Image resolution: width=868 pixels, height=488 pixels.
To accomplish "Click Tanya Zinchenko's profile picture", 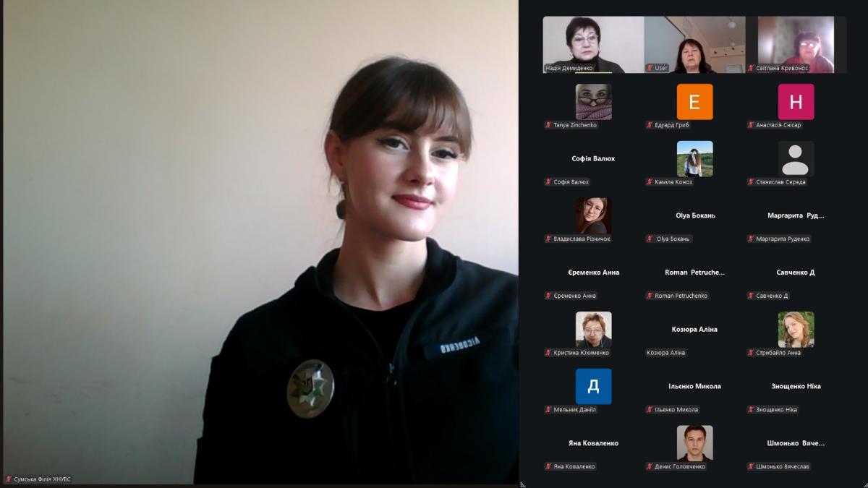I will [593, 102].
